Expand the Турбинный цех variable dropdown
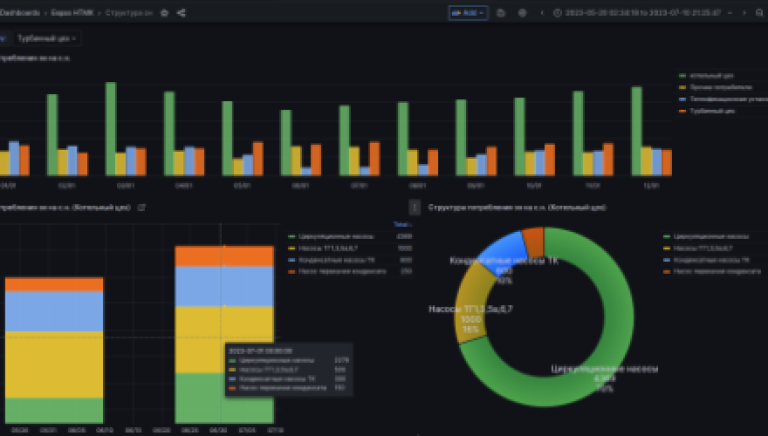 point(47,38)
